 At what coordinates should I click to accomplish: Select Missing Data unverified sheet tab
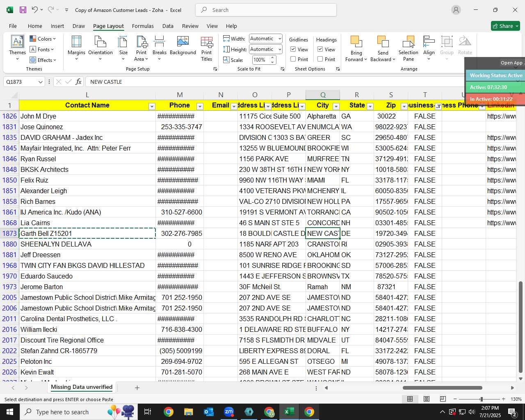pyautogui.click(x=82, y=387)
